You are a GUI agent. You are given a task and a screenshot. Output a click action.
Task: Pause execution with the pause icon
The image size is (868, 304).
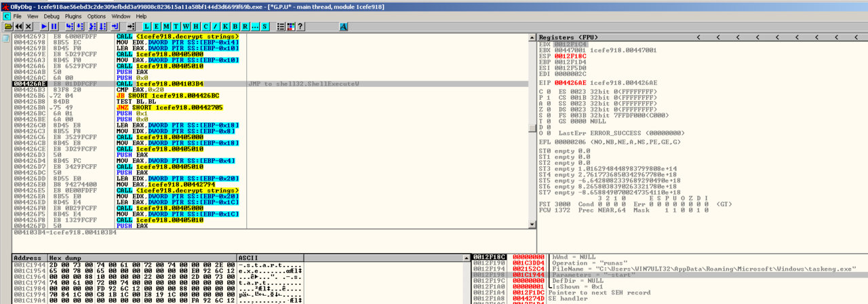click(54, 26)
